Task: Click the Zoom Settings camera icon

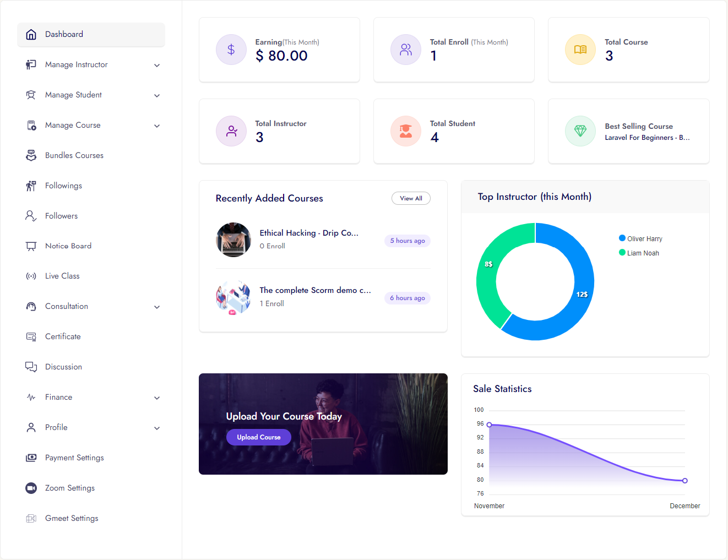Action: point(31,488)
